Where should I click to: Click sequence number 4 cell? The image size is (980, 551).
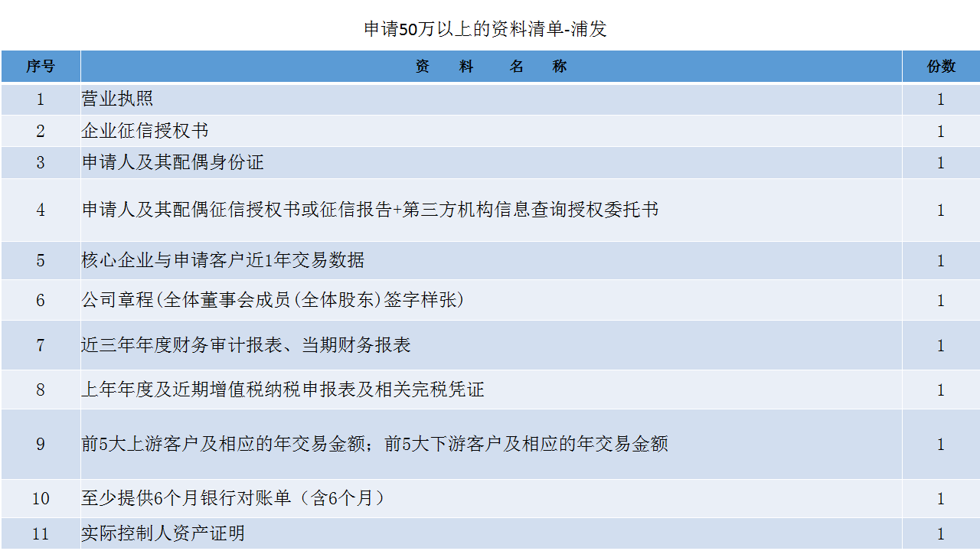[41, 210]
